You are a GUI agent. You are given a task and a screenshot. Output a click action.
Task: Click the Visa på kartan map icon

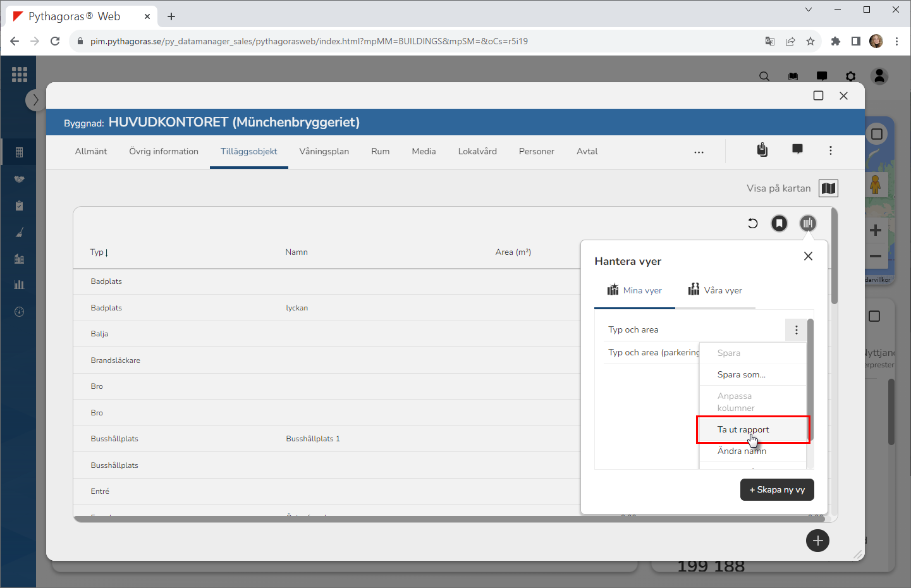(x=828, y=188)
